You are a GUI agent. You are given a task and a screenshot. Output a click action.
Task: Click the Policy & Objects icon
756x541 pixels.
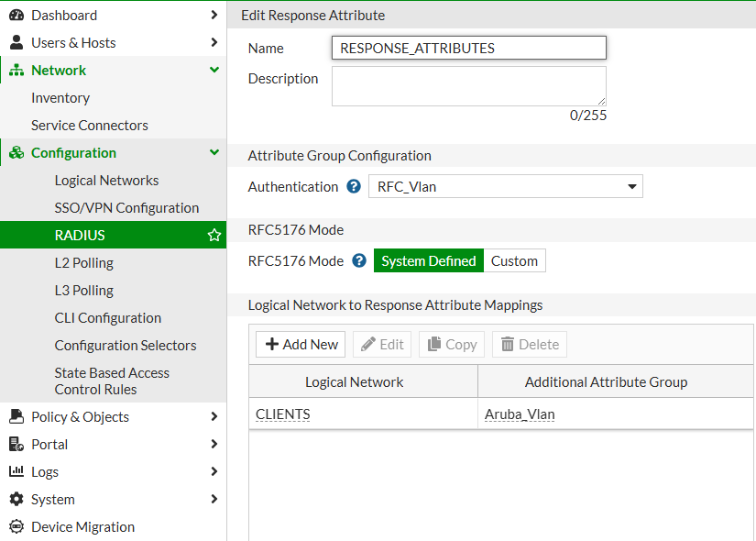coord(16,416)
